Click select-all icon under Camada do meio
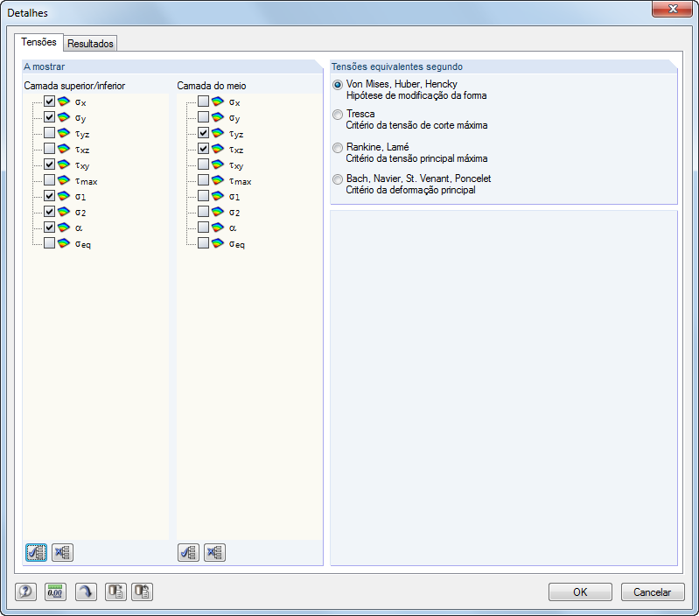The image size is (699, 616). click(x=189, y=553)
